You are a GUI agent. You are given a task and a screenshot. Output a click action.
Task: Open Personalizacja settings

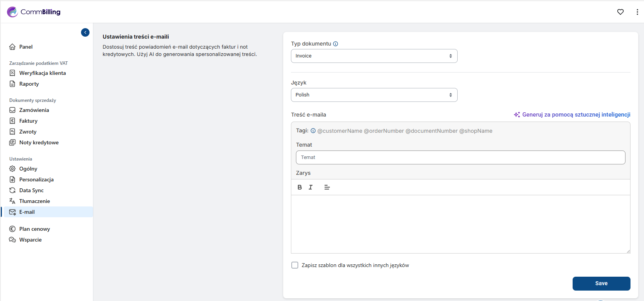click(x=36, y=179)
